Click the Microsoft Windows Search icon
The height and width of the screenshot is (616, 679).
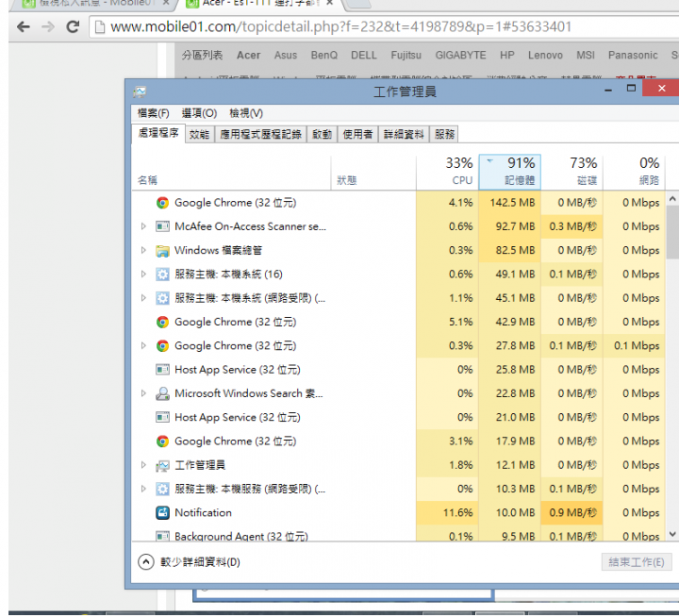(162, 393)
